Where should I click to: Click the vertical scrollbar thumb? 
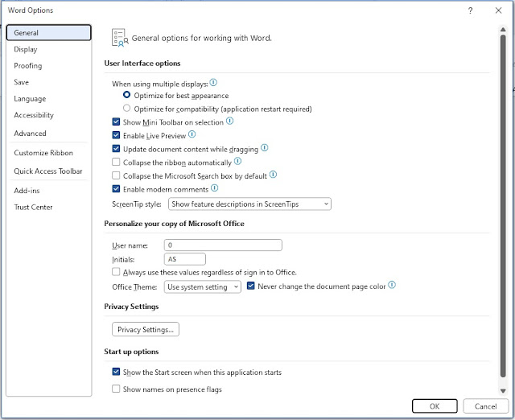pos(503,205)
